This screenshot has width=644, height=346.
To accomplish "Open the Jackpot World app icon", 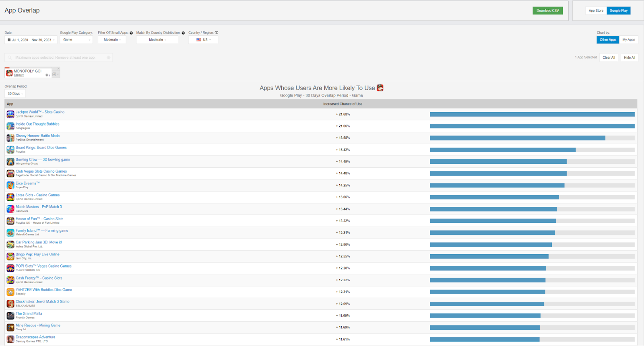I will point(10,114).
